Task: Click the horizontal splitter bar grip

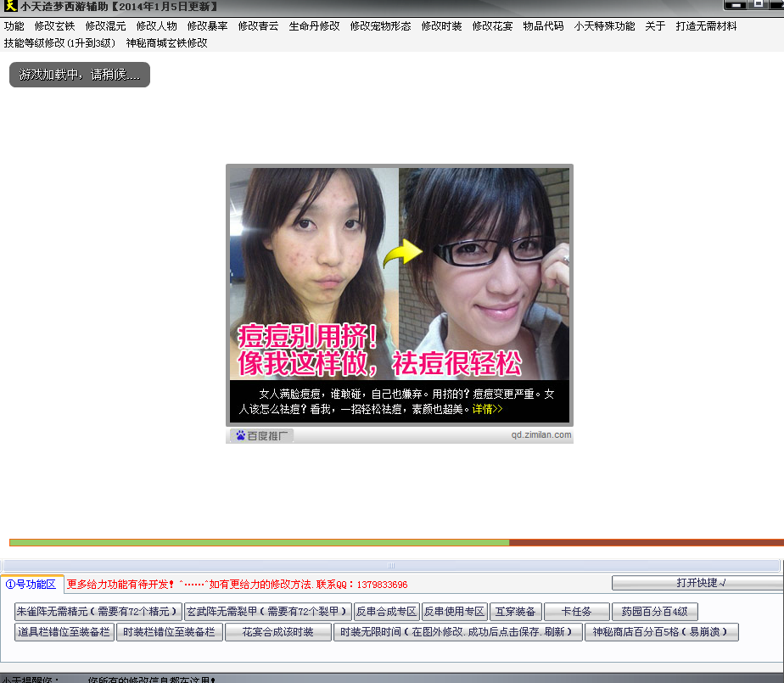Action: tap(391, 566)
